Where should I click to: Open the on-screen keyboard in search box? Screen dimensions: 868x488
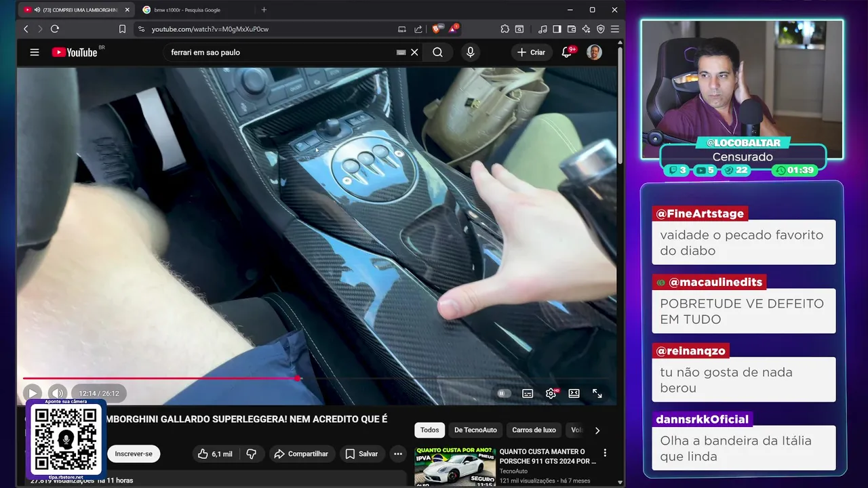[x=401, y=52]
